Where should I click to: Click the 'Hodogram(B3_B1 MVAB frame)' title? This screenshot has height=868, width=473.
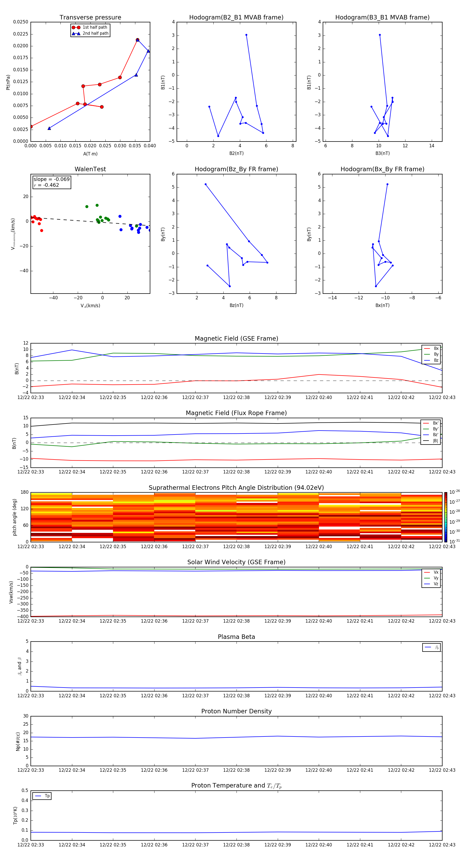(382, 18)
